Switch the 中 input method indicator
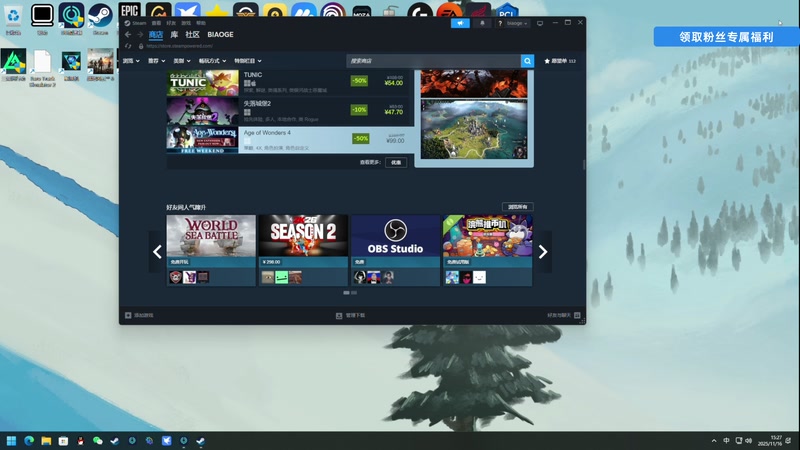 pyautogui.click(x=726, y=440)
